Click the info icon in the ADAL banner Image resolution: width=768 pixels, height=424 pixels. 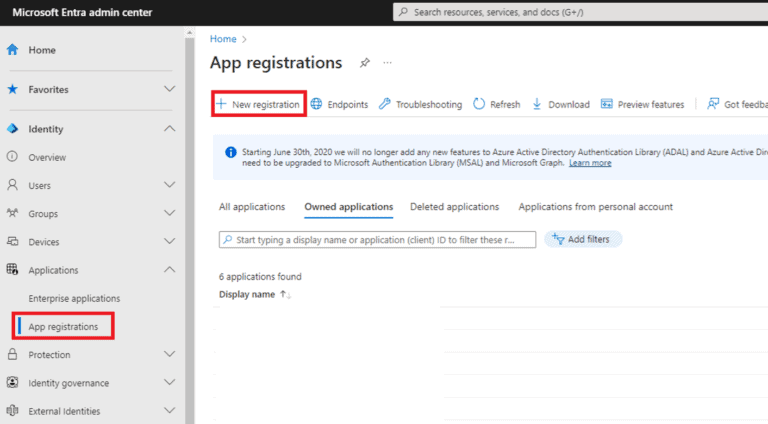[x=230, y=152]
